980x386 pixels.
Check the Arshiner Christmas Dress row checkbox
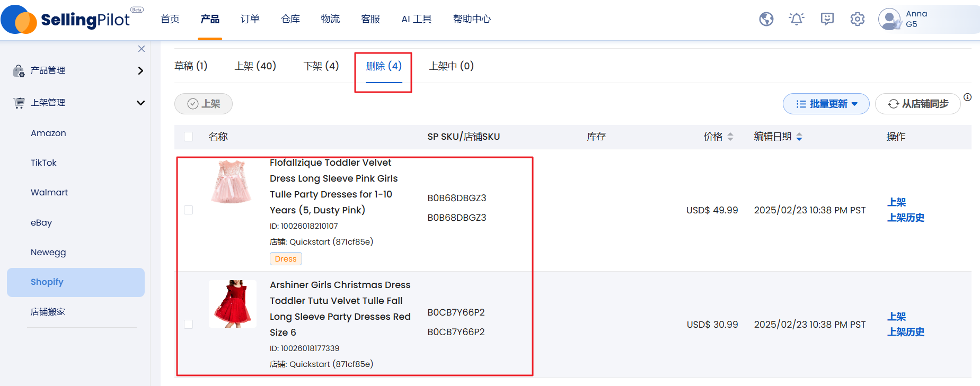[x=188, y=324]
